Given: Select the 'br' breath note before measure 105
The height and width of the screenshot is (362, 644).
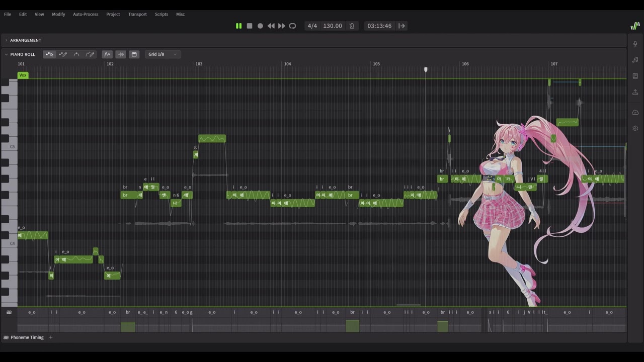Looking at the screenshot, I should tap(352, 195).
